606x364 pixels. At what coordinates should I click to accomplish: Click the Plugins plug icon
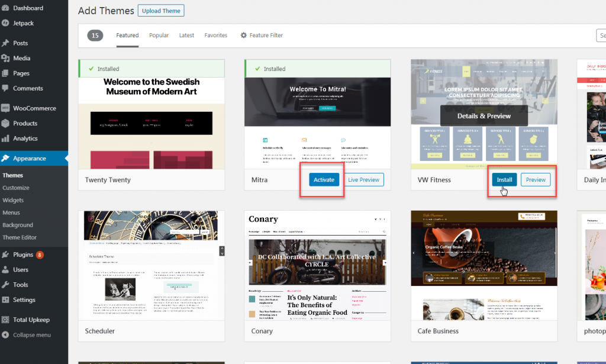(5, 255)
